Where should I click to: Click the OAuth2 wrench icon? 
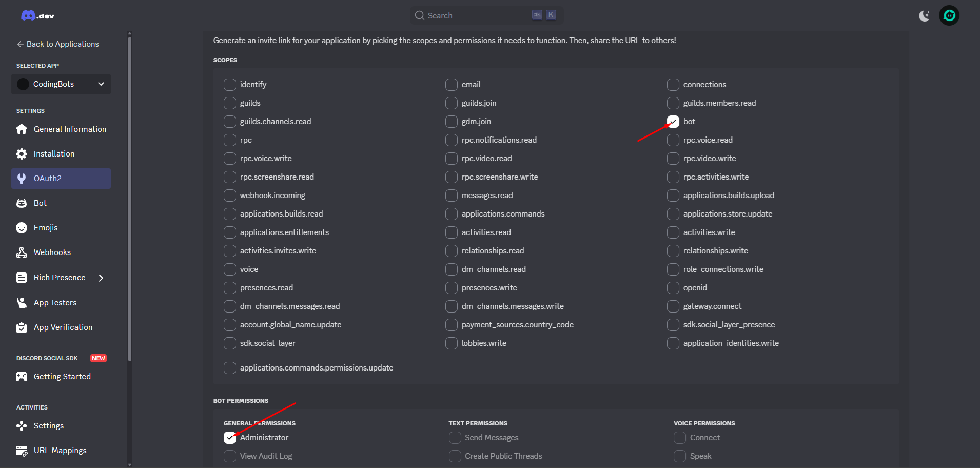pyautogui.click(x=22, y=179)
